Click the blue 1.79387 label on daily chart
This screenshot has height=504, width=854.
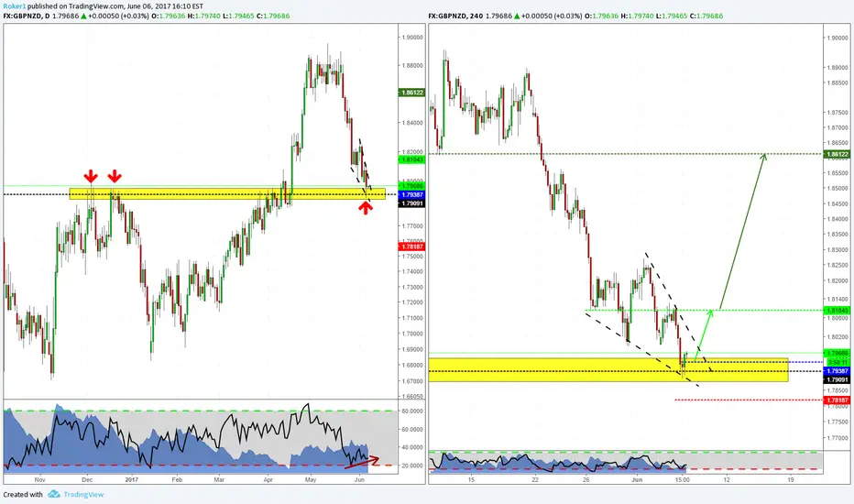click(412, 194)
